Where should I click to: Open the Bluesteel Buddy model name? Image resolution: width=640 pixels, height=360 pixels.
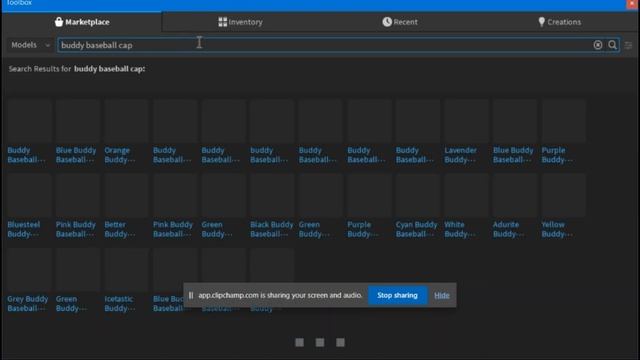(24, 229)
